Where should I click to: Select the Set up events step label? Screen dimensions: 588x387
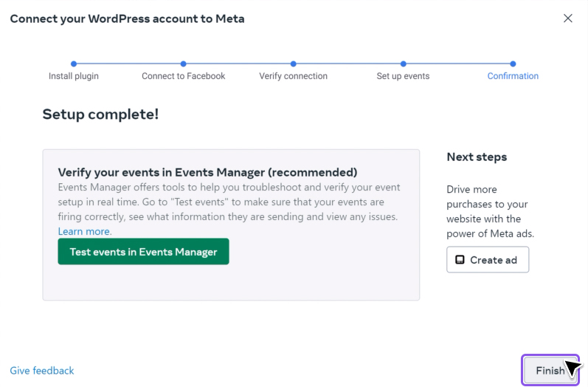click(x=403, y=76)
